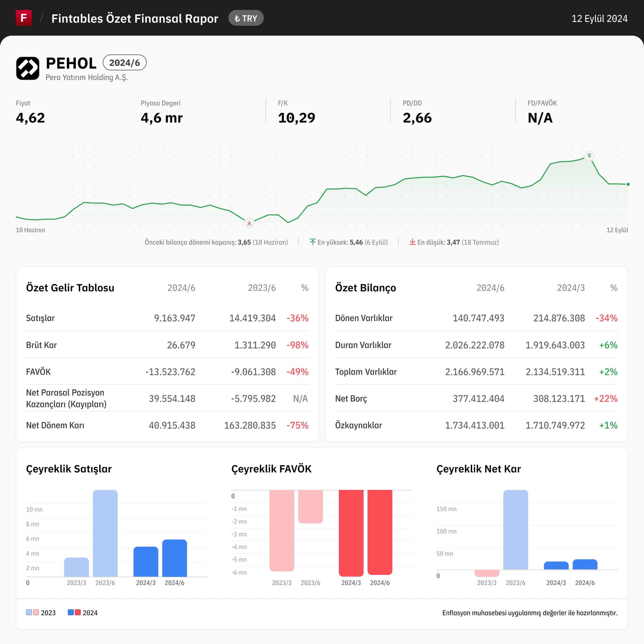The image size is (644, 644).
Task: Click the light pink 2023 legend swatch
Action: 36,612
